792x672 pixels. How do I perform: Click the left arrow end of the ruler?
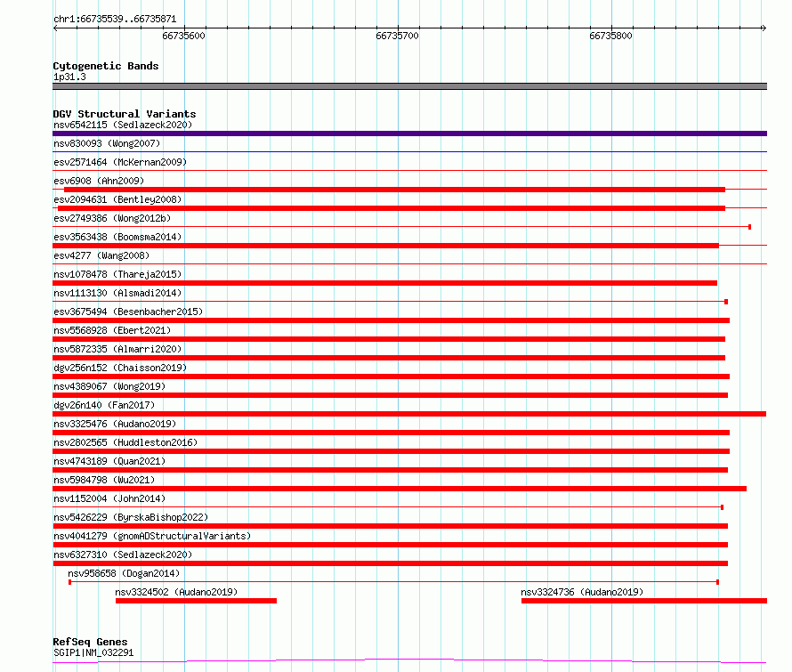(x=55, y=28)
